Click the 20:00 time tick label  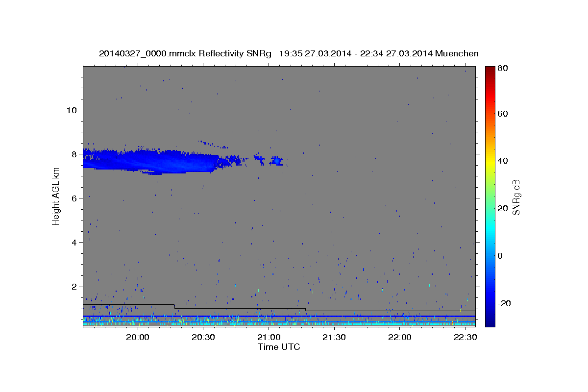138,338
